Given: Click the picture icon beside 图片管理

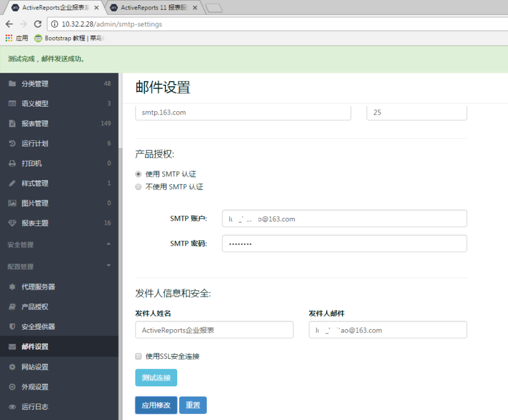Looking at the screenshot, I should click(x=12, y=203).
